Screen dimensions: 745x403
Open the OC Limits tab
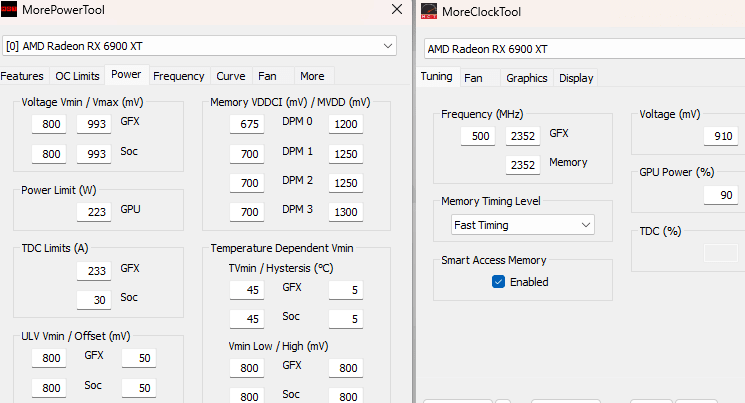pos(77,76)
